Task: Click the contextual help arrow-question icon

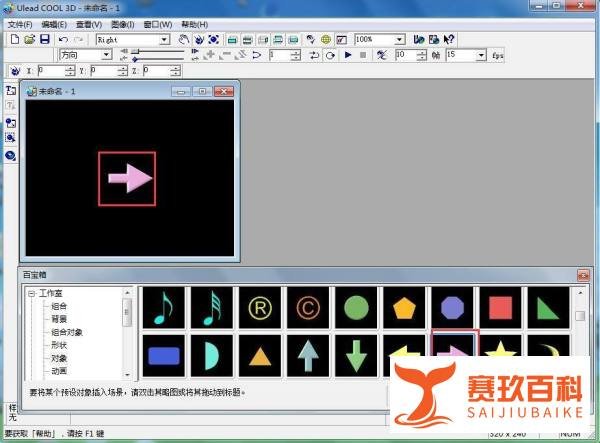Action: point(449,39)
